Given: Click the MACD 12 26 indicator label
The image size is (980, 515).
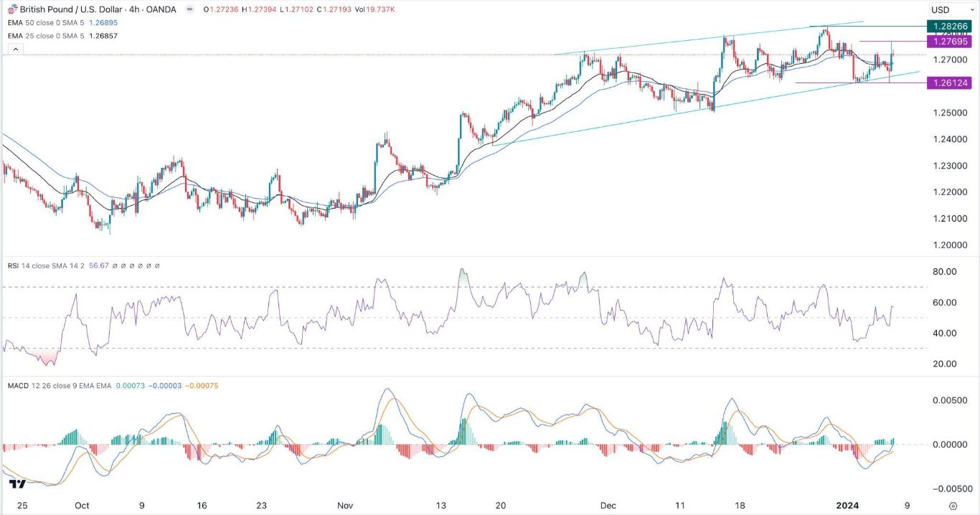Looking at the screenshot, I should tap(59, 386).
